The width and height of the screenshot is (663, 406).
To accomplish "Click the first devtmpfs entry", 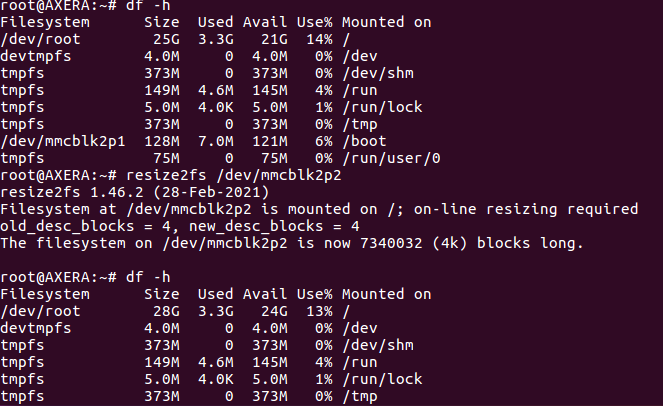I will [x=36, y=56].
